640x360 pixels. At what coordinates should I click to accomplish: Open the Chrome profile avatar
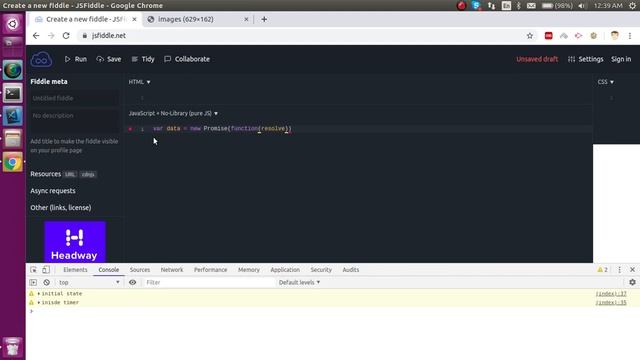614,36
